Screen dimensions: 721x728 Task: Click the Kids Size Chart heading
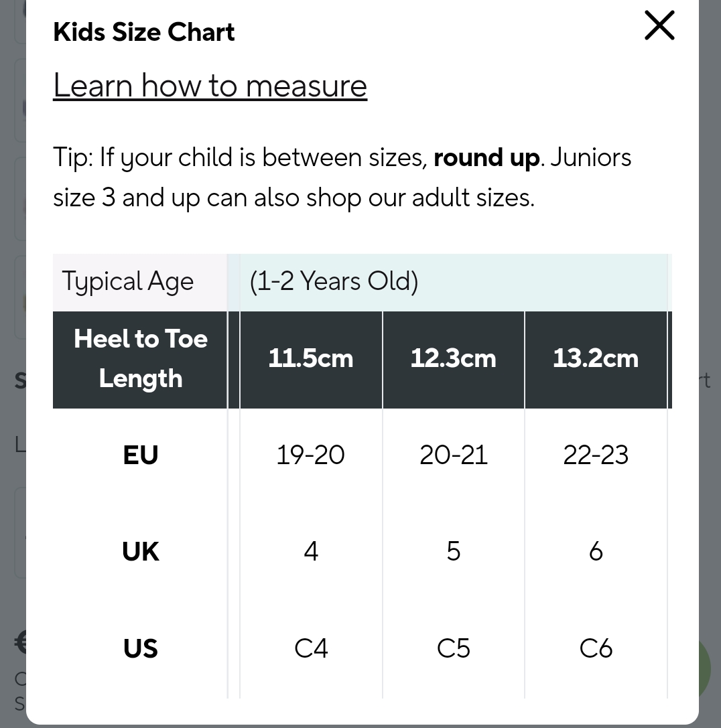click(144, 32)
